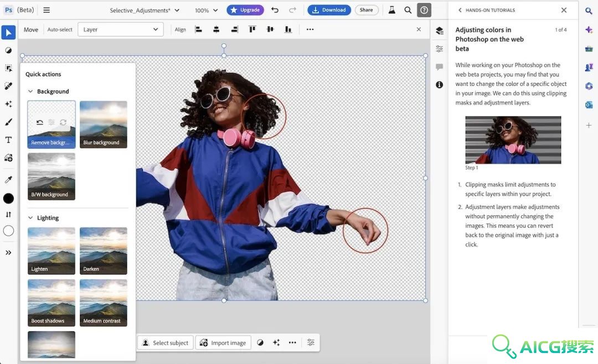Click the Upgrade button
598x364 pixels.
pyautogui.click(x=245, y=10)
